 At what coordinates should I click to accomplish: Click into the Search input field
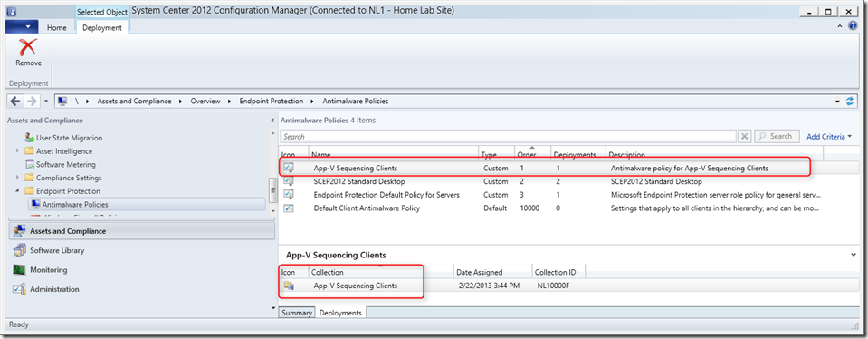pyautogui.click(x=508, y=136)
